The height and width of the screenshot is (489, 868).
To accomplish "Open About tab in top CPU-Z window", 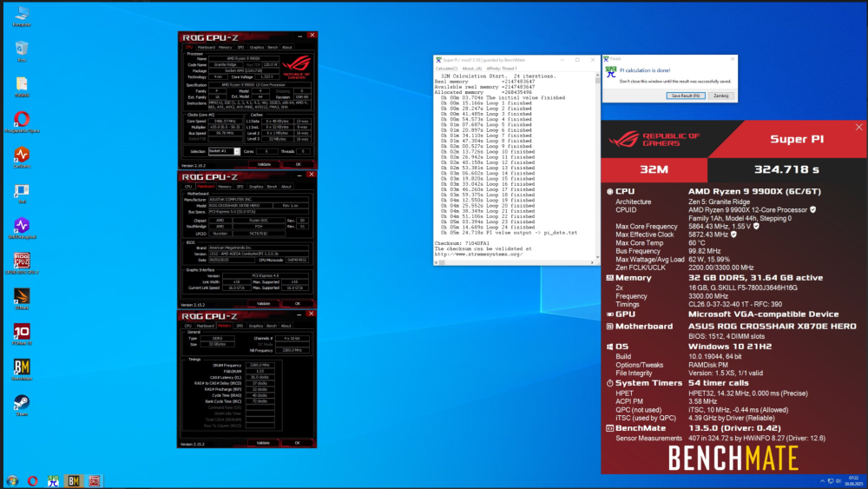I will click(286, 48).
